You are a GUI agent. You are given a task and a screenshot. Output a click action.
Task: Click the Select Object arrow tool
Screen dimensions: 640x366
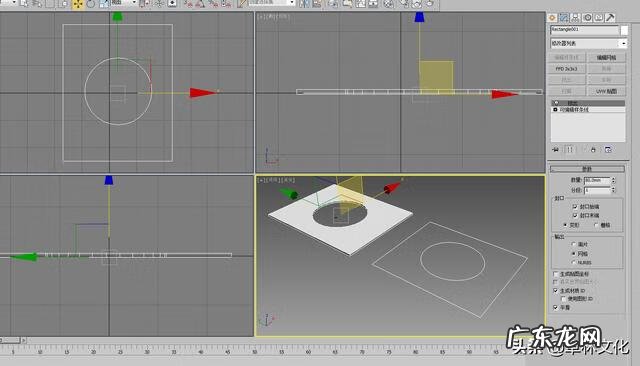[24, 4]
